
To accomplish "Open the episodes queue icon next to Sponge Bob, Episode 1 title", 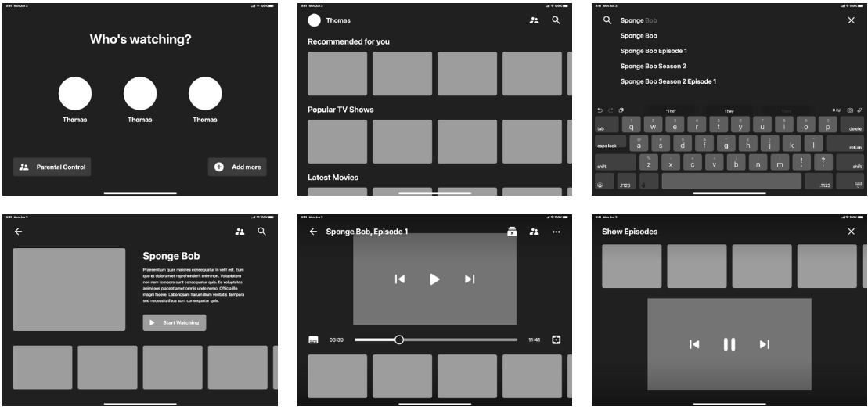I will [x=512, y=232].
